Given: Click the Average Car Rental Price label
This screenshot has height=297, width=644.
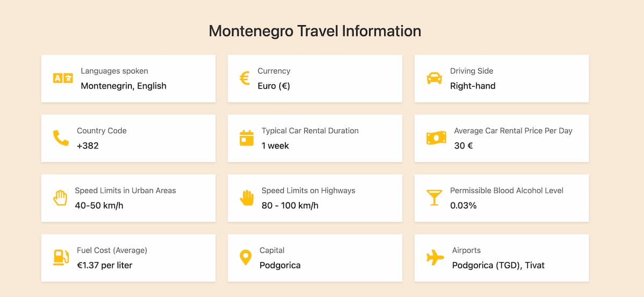Looking at the screenshot, I should (513, 131).
